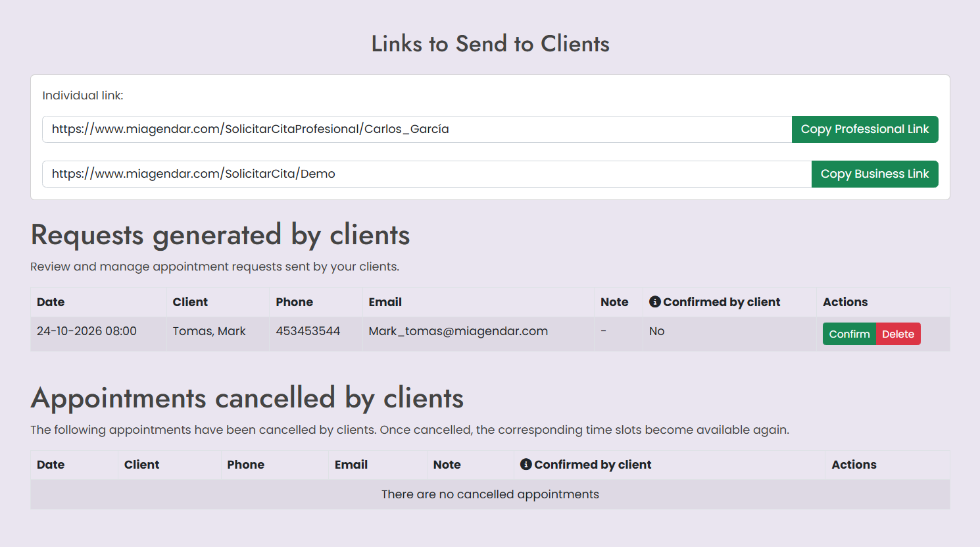Click the Email column header in Requests table
The image size is (980, 547).
(385, 302)
